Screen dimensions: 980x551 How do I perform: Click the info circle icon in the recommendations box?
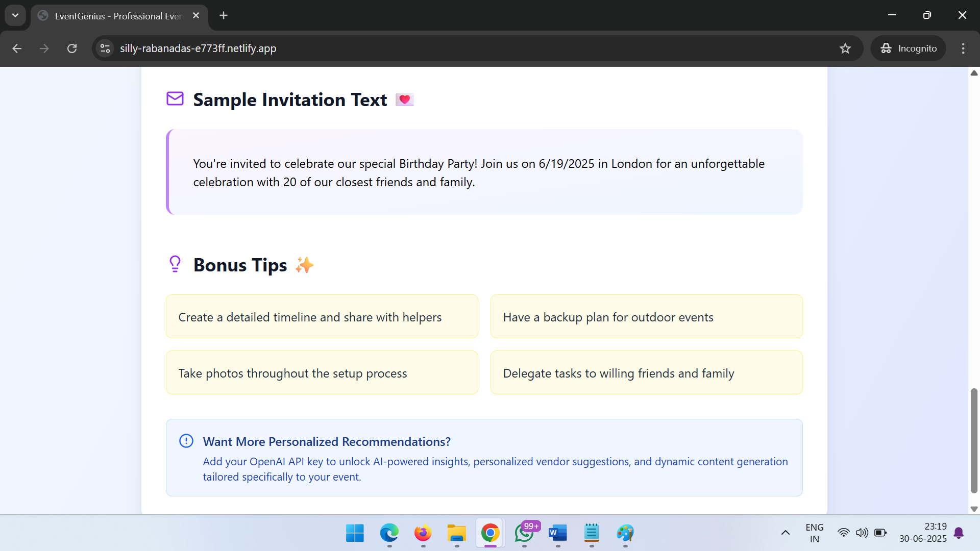pyautogui.click(x=186, y=441)
